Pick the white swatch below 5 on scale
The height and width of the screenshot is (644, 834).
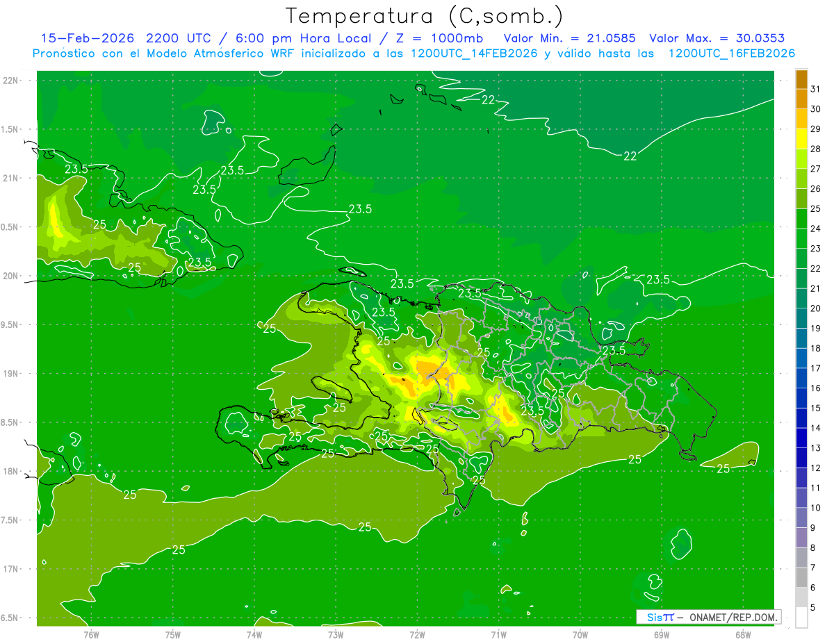(x=801, y=618)
